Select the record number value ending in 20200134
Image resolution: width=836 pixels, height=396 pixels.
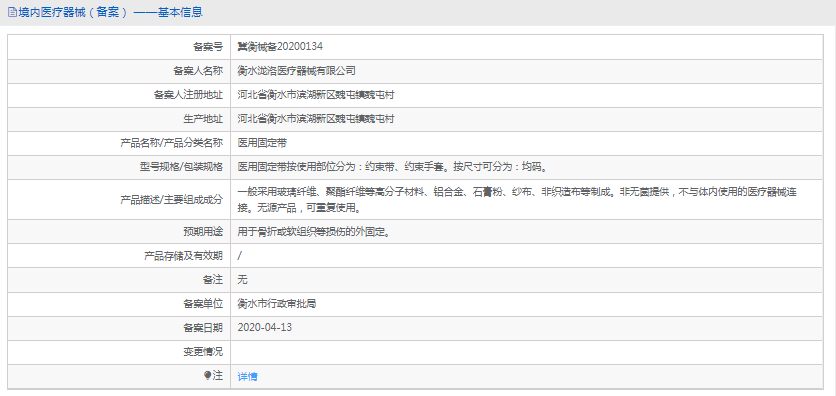coord(280,47)
